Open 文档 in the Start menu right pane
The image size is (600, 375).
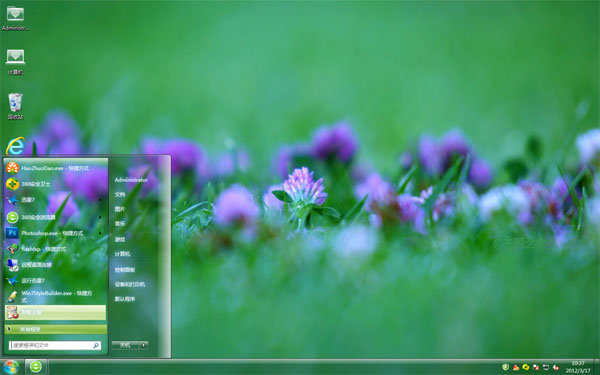pyautogui.click(x=120, y=194)
